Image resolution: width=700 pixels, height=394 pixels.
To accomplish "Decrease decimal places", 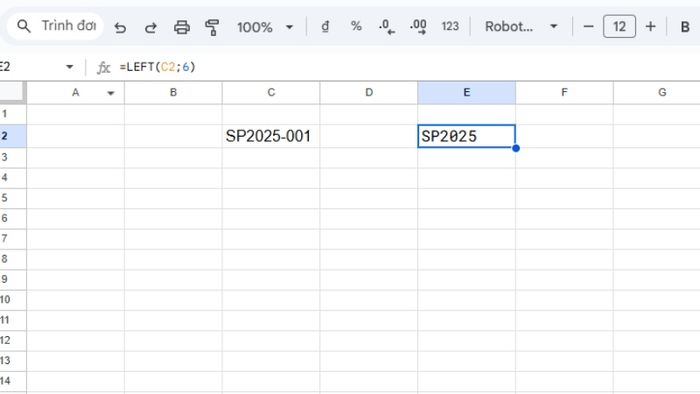I will [387, 27].
